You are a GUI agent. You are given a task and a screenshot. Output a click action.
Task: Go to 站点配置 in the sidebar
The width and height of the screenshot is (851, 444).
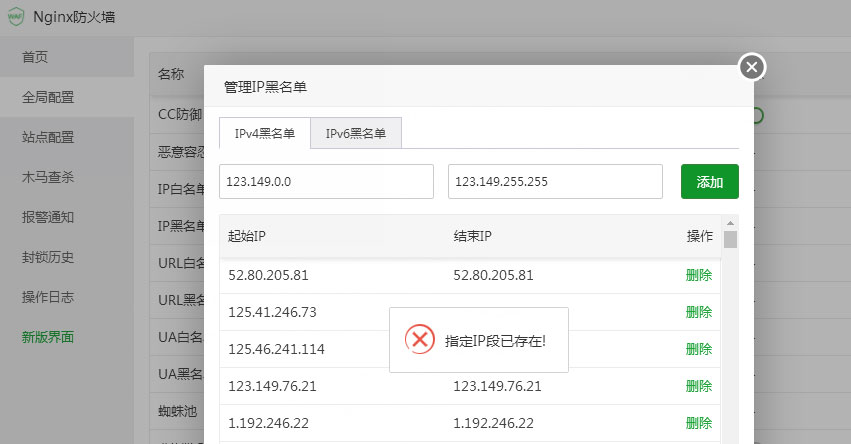tap(48, 137)
